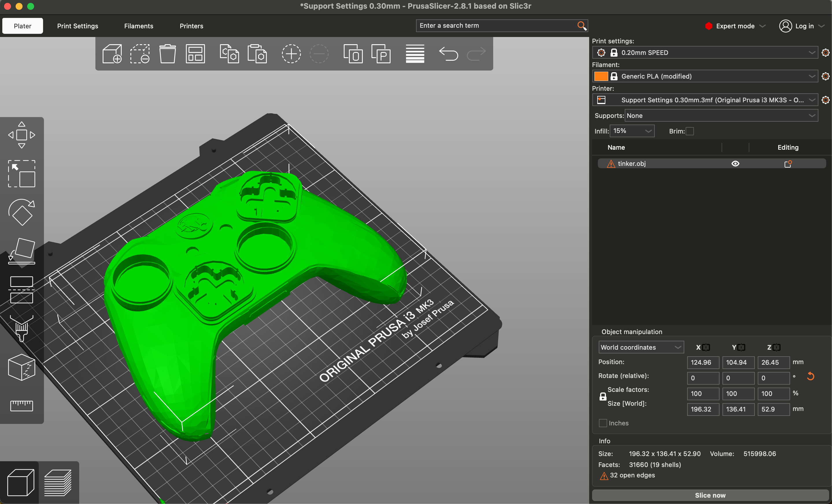Screen dimensions: 832x504
Task: Select the Measure ruler tool
Action: 22,405
